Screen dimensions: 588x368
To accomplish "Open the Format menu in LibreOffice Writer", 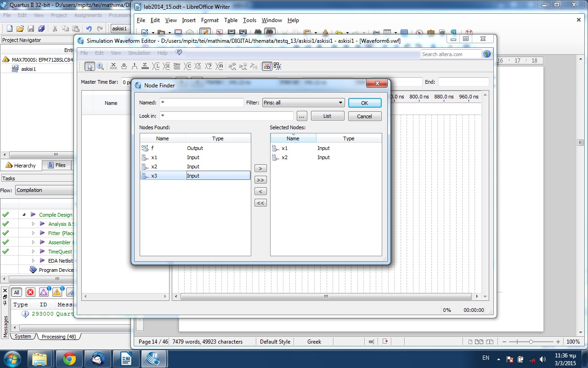I will (210, 20).
